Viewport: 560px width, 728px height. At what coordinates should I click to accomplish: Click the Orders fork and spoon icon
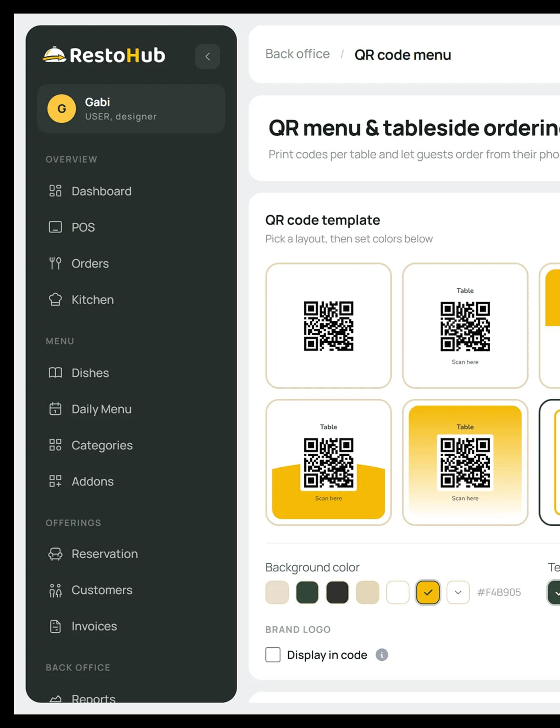pos(55,263)
